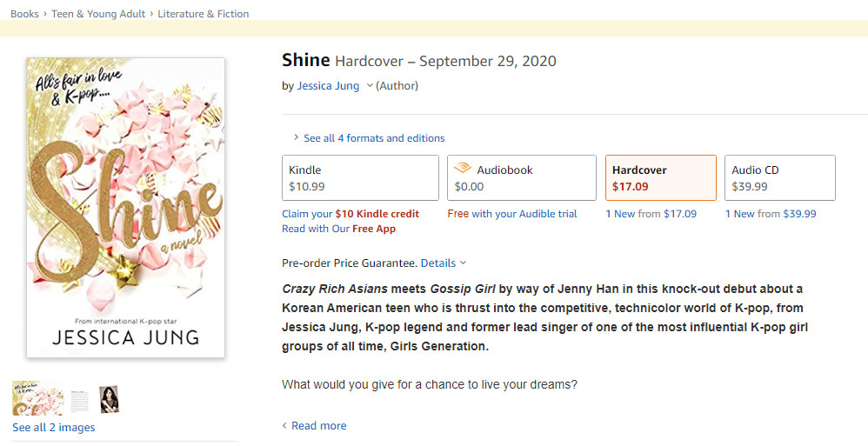The width and height of the screenshot is (868, 446).
Task: Open the Books breadcrumb link
Action: [24, 14]
